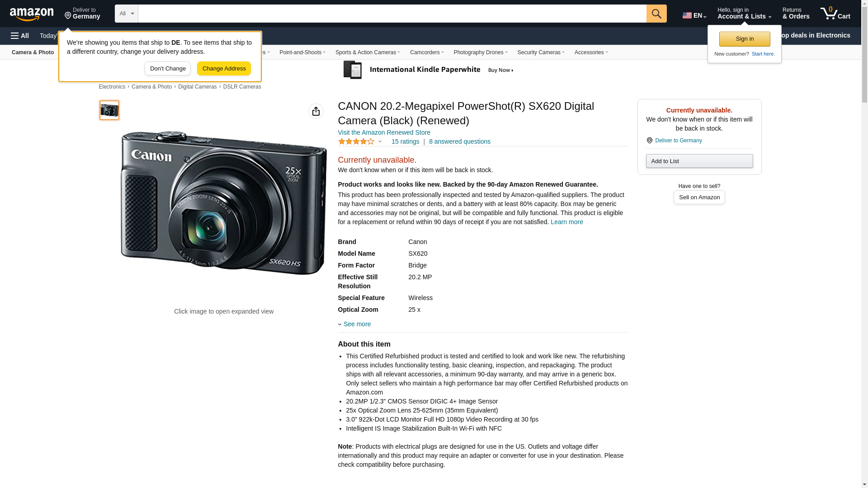Open the share icon on the product image
This screenshot has width=868, height=488.
pyautogui.click(x=316, y=111)
